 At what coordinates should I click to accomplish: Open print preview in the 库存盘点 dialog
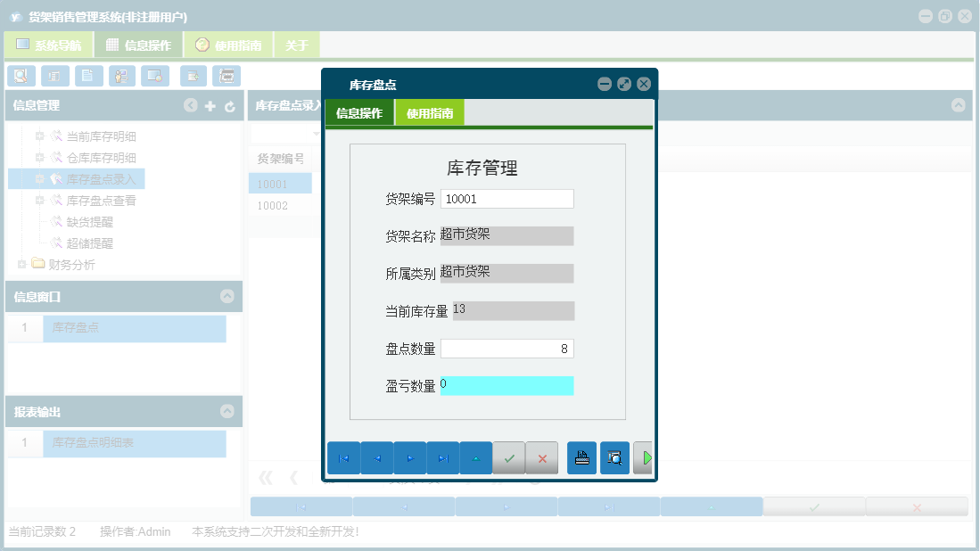pyautogui.click(x=614, y=457)
